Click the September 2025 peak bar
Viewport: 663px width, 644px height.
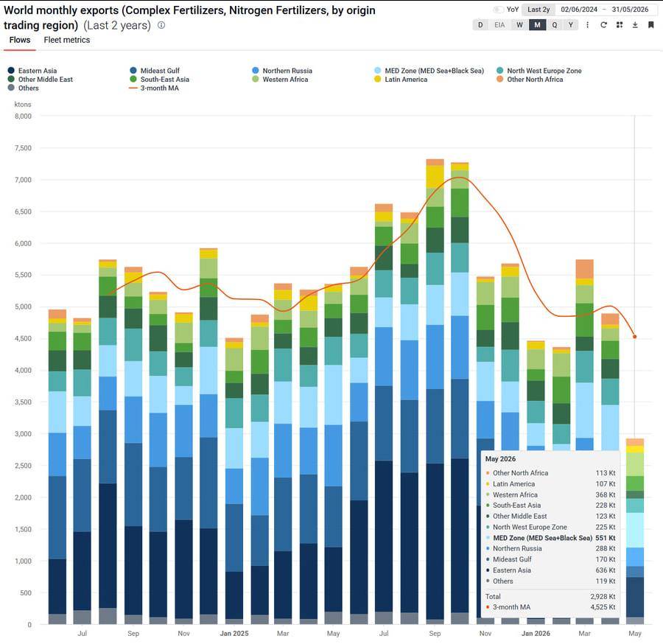pos(435,391)
